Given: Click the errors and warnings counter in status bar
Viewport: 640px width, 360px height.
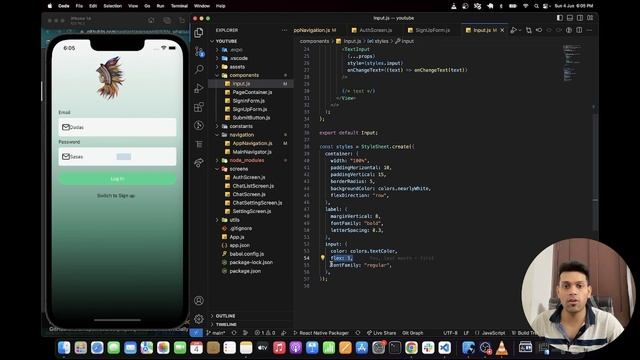Looking at the screenshot, I should 265,333.
